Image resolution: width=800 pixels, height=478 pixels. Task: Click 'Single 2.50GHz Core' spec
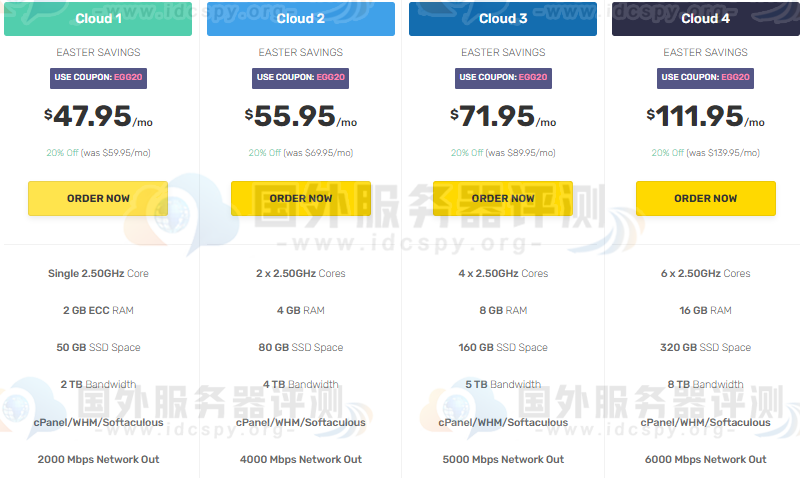98,273
